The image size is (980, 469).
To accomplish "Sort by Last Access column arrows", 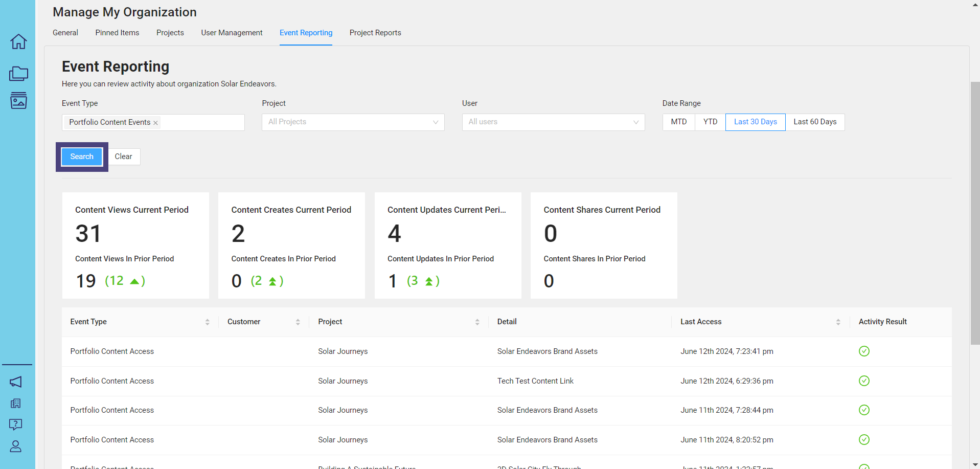I will click(x=838, y=322).
